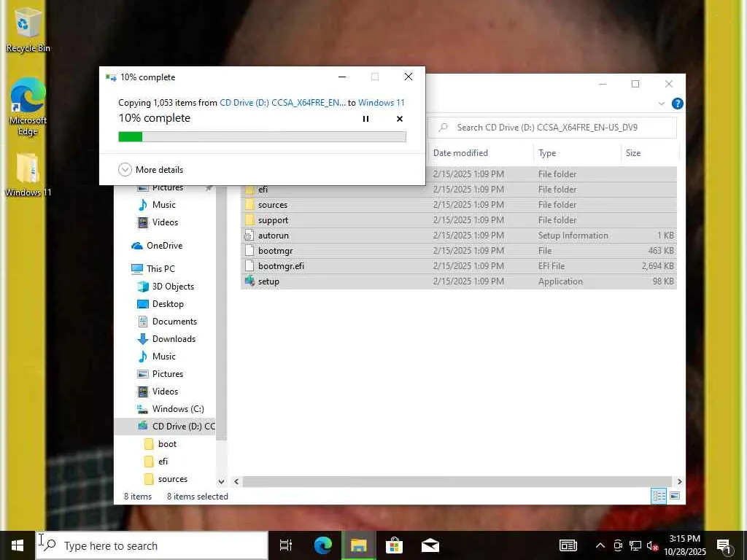Minimize the copy progress dialog
Screen dimensions: 747x560
pos(342,77)
